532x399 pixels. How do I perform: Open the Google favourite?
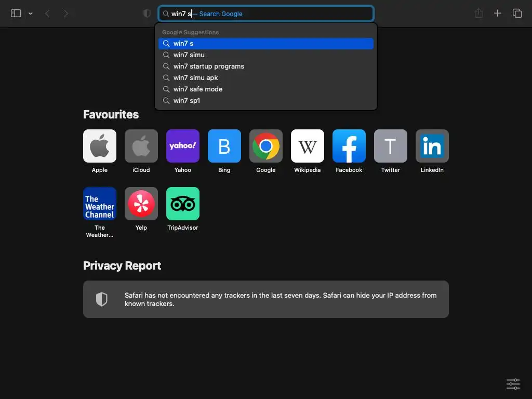[x=266, y=146]
